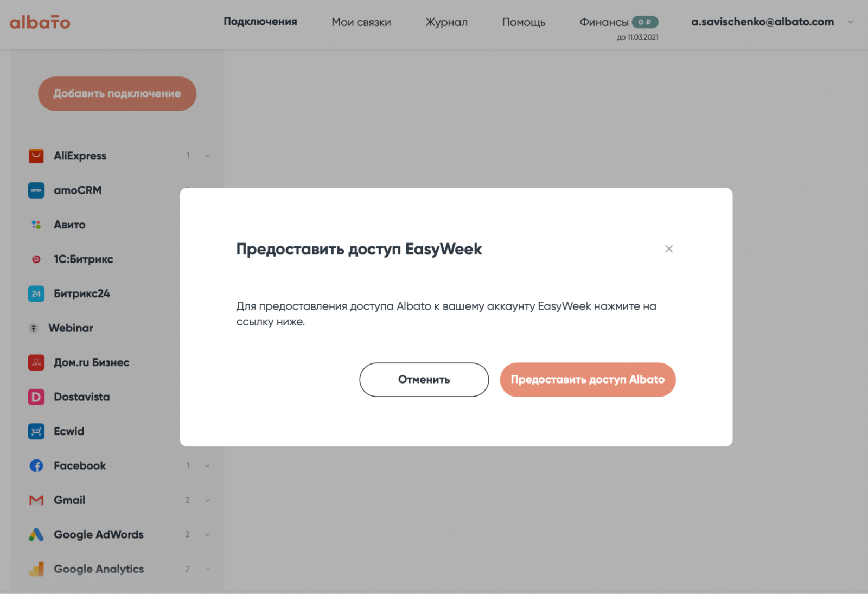The image size is (868, 594).
Task: Open the Помощь menu
Action: click(523, 22)
